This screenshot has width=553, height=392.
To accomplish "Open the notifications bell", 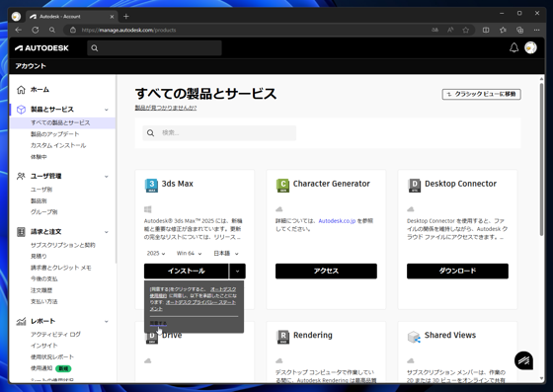I will click(513, 47).
